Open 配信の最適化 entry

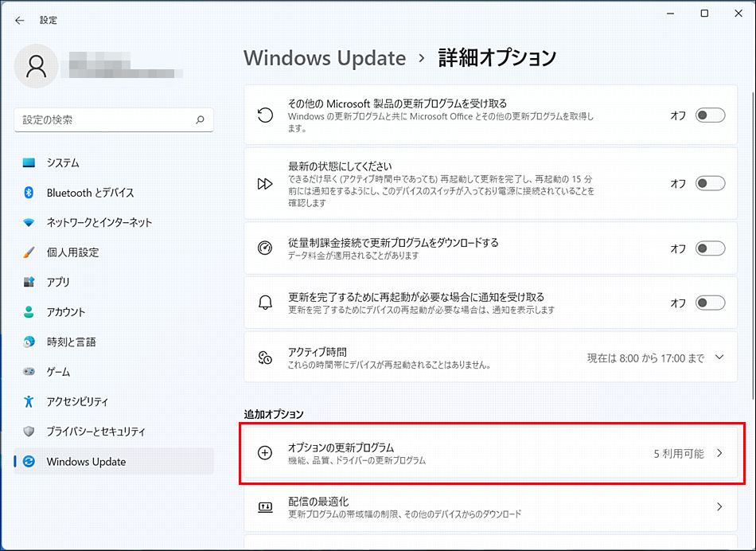491,507
